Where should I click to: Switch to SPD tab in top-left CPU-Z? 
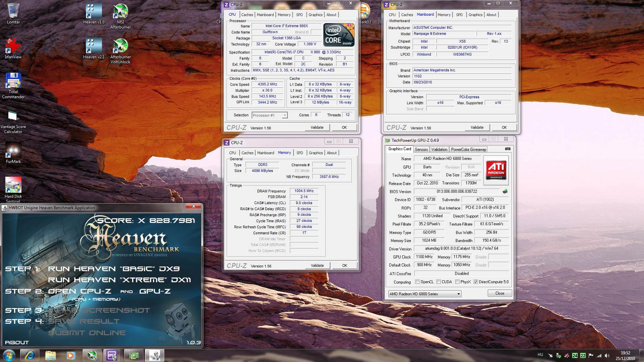pos(299,15)
